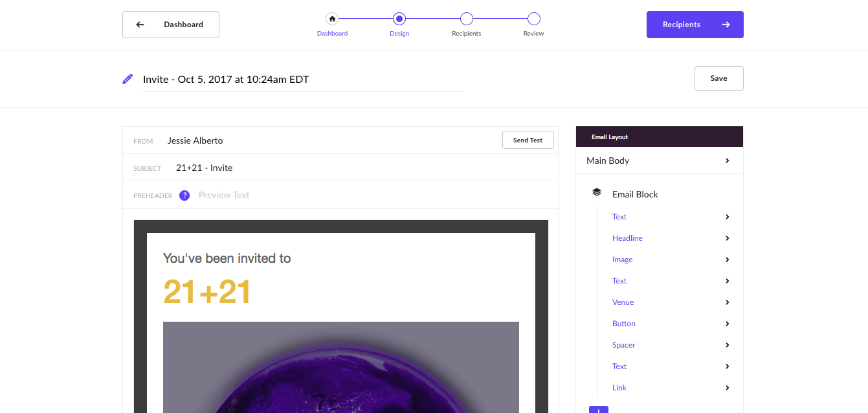The image size is (868, 413).
Task: Jump to the Design step circle
Action: pos(399,19)
